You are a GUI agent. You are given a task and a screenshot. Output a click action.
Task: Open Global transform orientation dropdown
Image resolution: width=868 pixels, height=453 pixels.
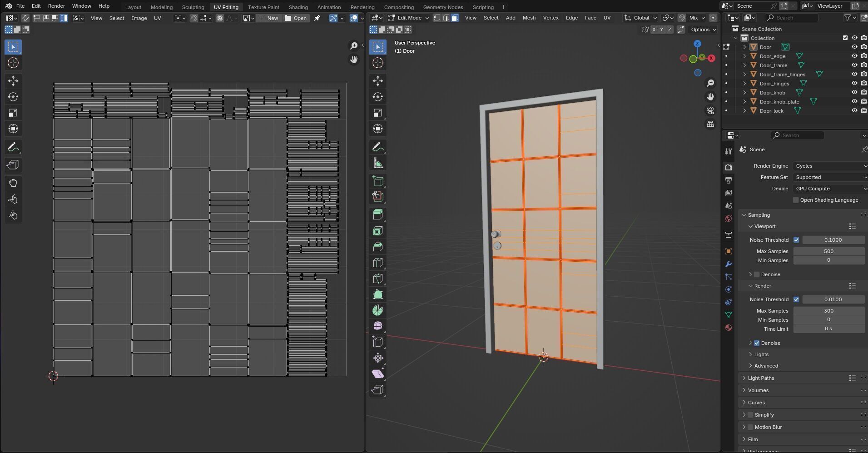click(641, 18)
